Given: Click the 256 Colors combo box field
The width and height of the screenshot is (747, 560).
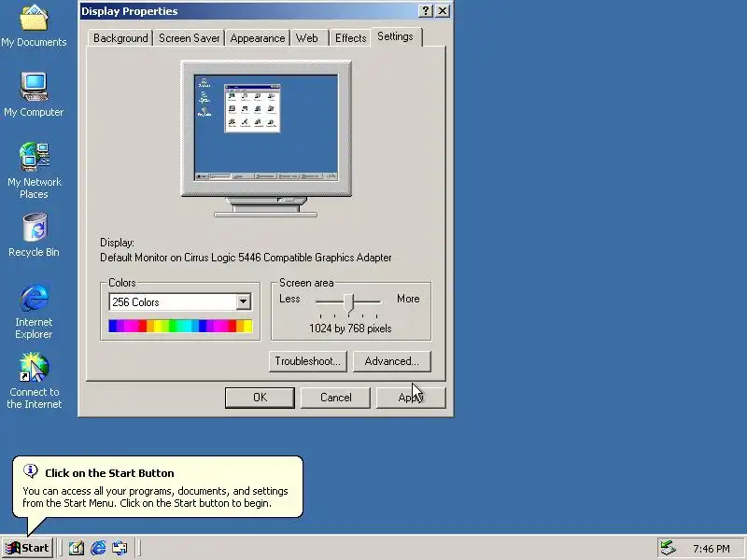Looking at the screenshot, I should point(180,301).
